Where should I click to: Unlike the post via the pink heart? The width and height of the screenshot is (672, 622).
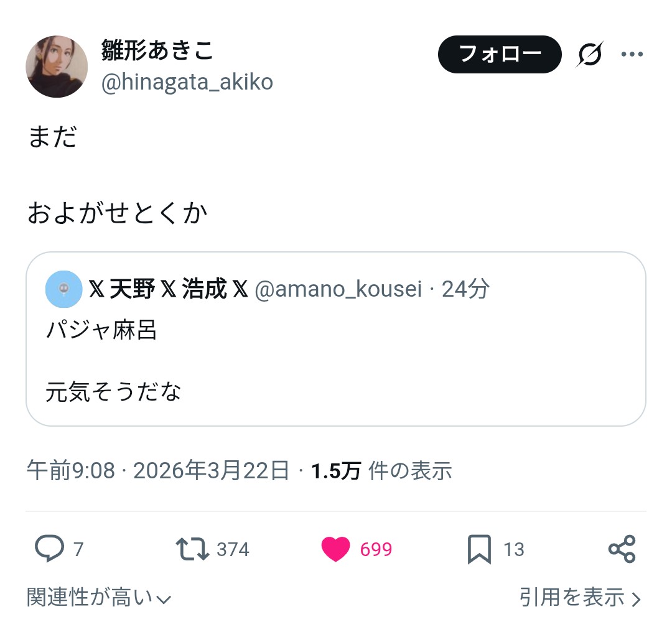click(x=336, y=549)
